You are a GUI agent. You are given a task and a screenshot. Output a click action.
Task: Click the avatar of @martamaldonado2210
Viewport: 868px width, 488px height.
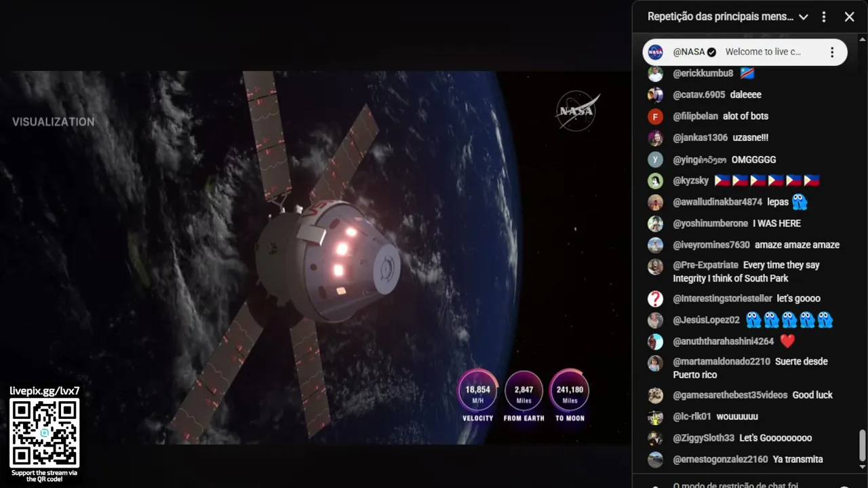tap(655, 363)
